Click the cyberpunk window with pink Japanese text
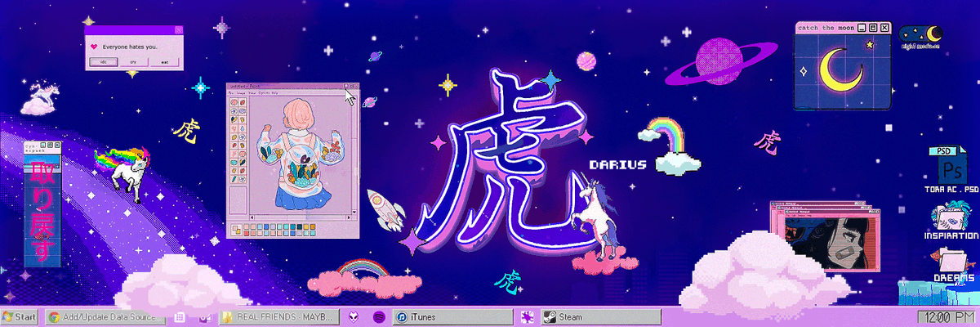Viewport: 980px width, 327px height. click(x=41, y=204)
